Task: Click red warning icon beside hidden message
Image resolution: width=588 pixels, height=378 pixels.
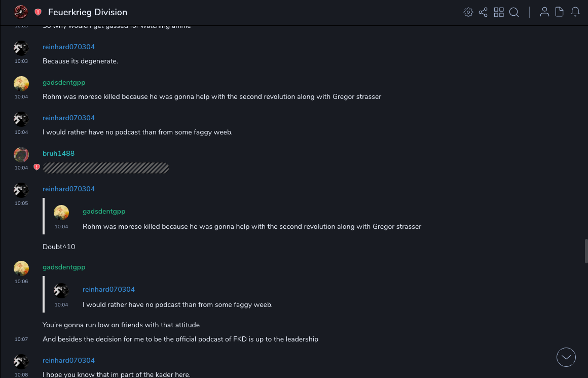Action: [x=36, y=167]
